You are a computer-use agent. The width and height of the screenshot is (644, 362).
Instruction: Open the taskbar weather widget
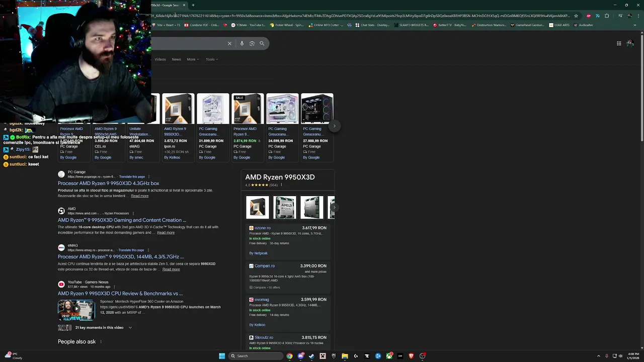[14, 356]
